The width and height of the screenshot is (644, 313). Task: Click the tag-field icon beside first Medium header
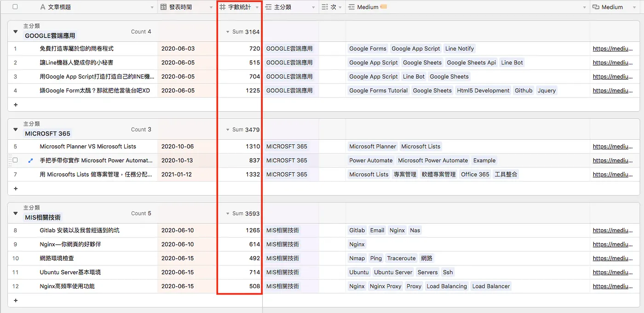[351, 7]
